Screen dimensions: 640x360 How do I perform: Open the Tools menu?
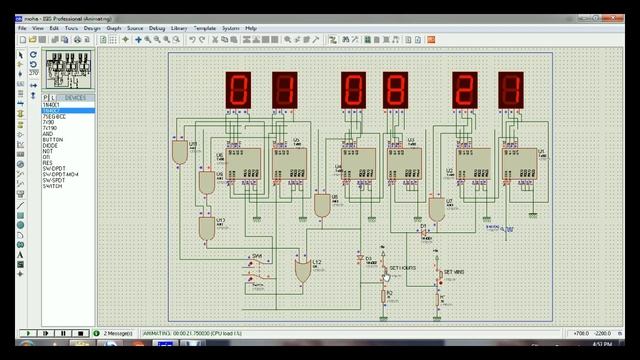tap(71, 28)
